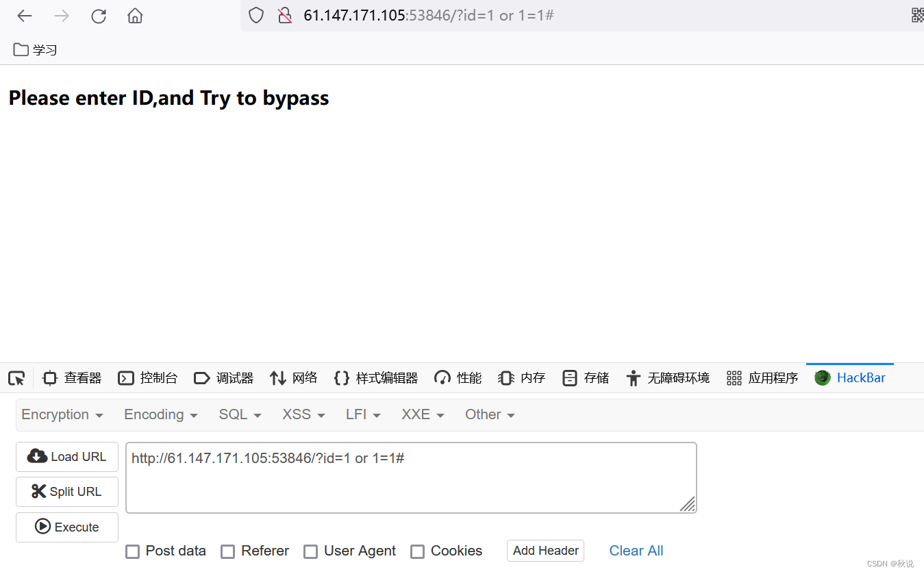
Task: Select the HackBar tab
Action: click(x=850, y=377)
